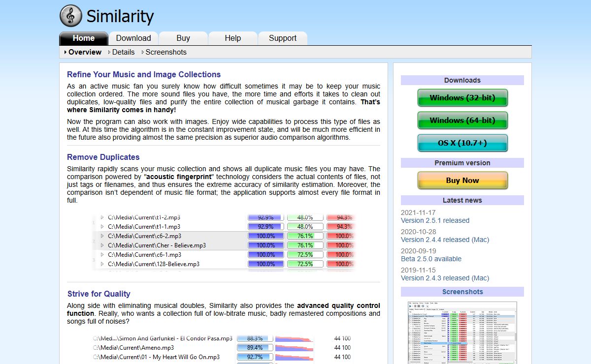
Task: Open Beta 2.5.0 available news link
Action: point(431,259)
